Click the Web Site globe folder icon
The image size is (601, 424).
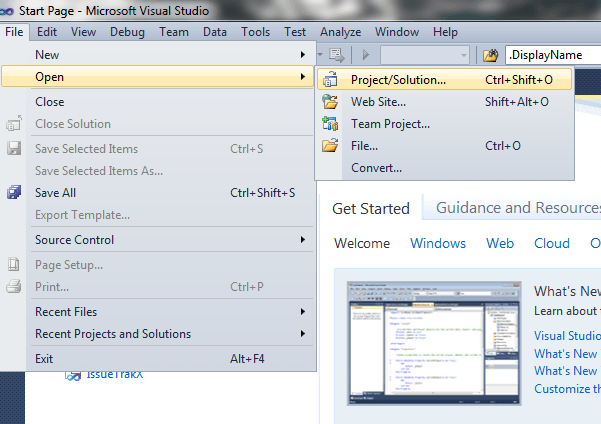[331, 101]
